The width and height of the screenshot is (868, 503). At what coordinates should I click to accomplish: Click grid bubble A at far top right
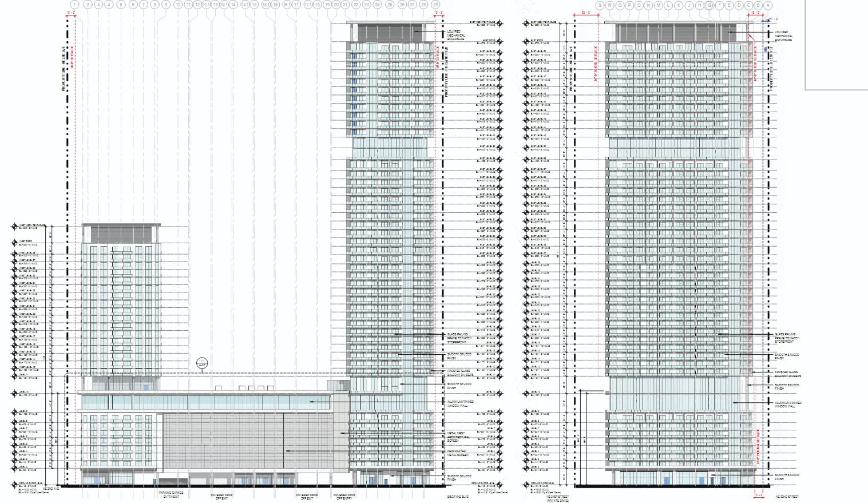point(768,5)
